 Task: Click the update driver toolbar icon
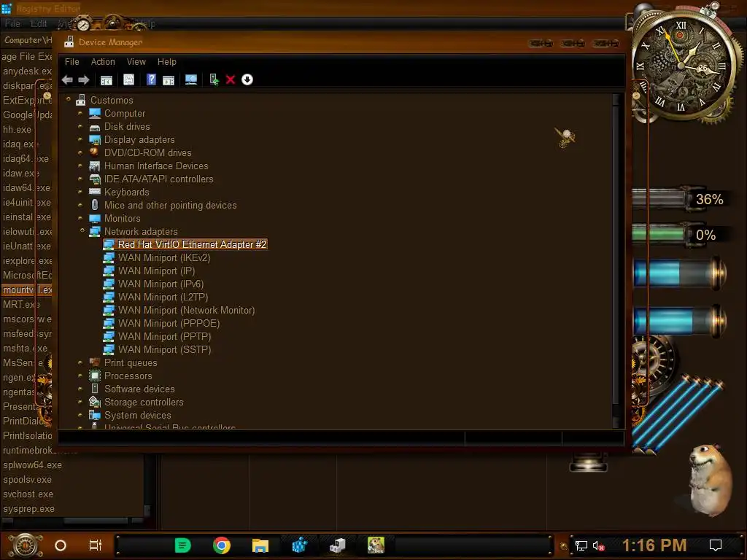(x=214, y=79)
